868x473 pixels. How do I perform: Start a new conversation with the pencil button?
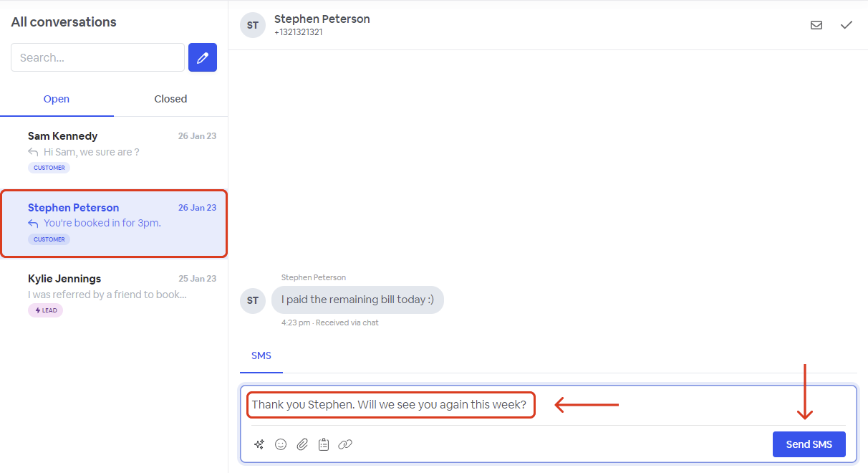click(203, 57)
